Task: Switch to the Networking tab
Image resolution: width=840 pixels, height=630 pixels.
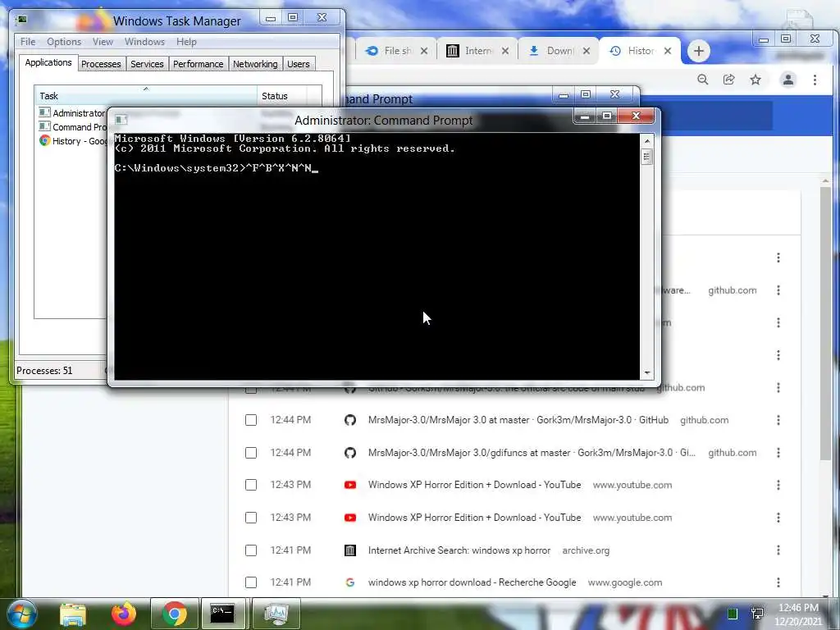Action: click(255, 64)
